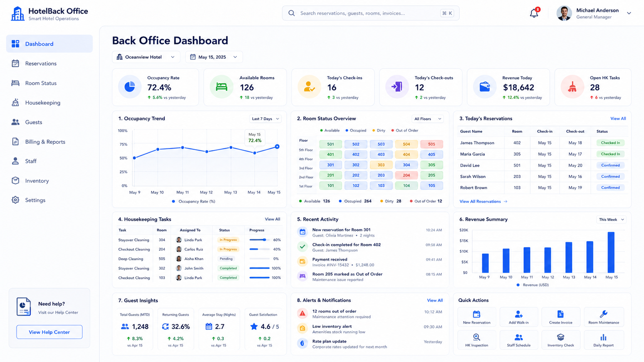The width and height of the screenshot is (644, 362).
Task: Open the All Floors filter dropdown
Action: (428, 119)
